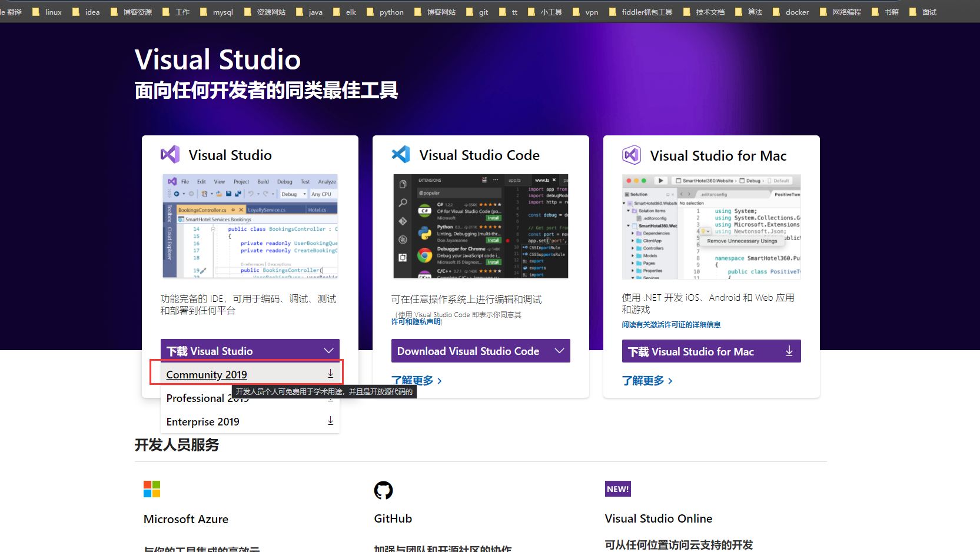Open the docker bookmarks folder
The image size is (980, 552).
pyautogui.click(x=791, y=12)
